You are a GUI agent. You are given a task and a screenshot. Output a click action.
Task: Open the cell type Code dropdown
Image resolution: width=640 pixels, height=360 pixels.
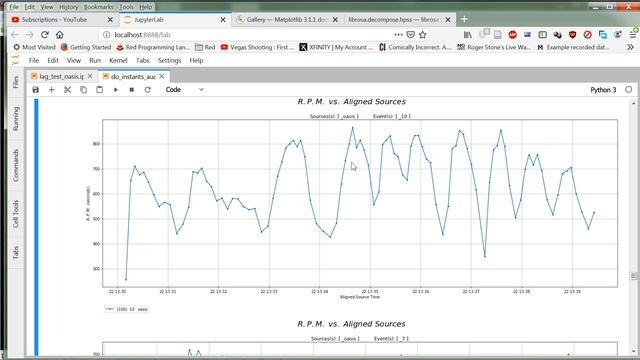click(184, 89)
